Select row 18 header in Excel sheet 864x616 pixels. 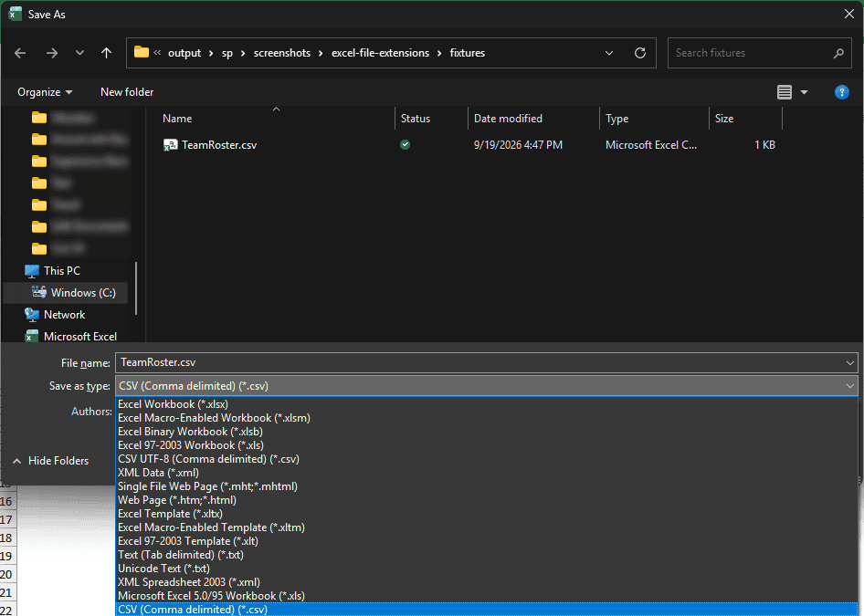pos(6,538)
